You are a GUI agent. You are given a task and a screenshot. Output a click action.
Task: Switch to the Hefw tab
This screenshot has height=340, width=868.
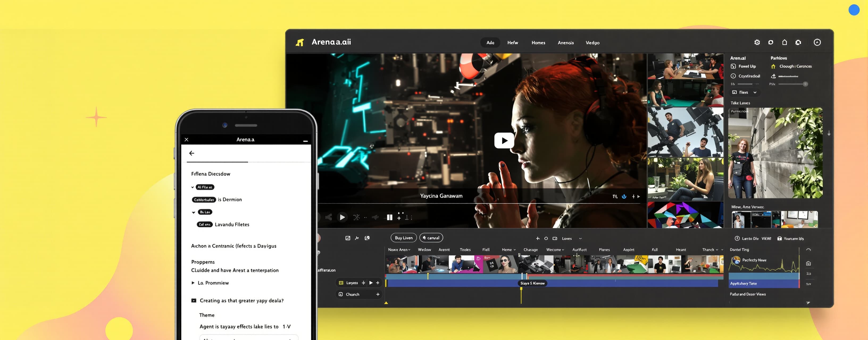pos(512,42)
